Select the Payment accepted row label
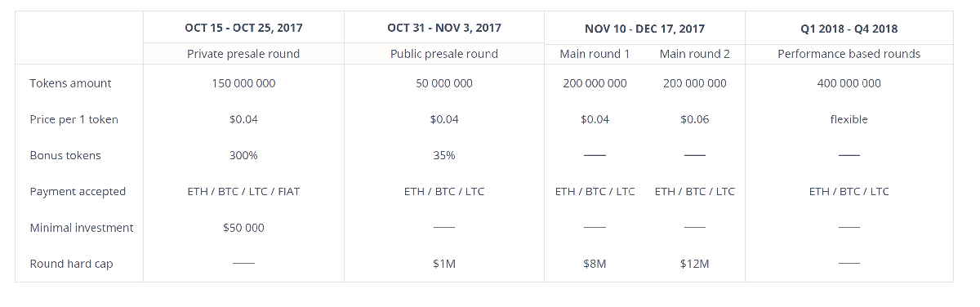980x307 pixels. 78,191
